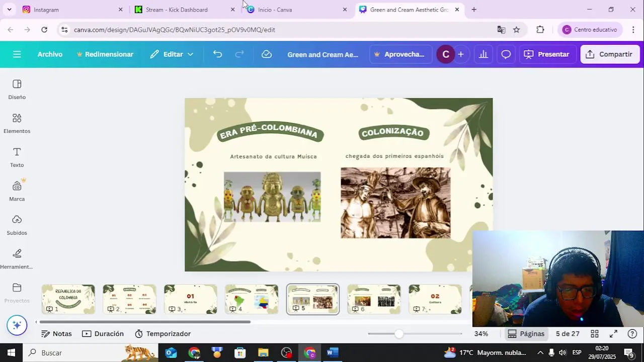
Task: Click the Compartir button
Action: pyautogui.click(x=609, y=54)
